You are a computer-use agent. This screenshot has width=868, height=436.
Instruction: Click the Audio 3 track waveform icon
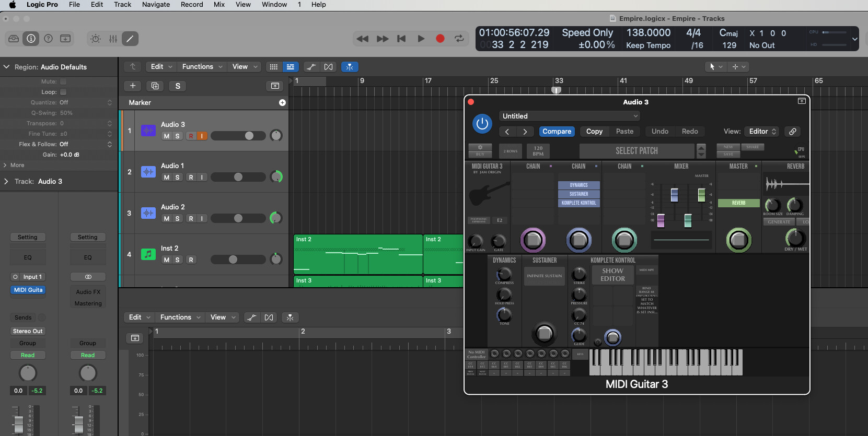pyautogui.click(x=148, y=131)
